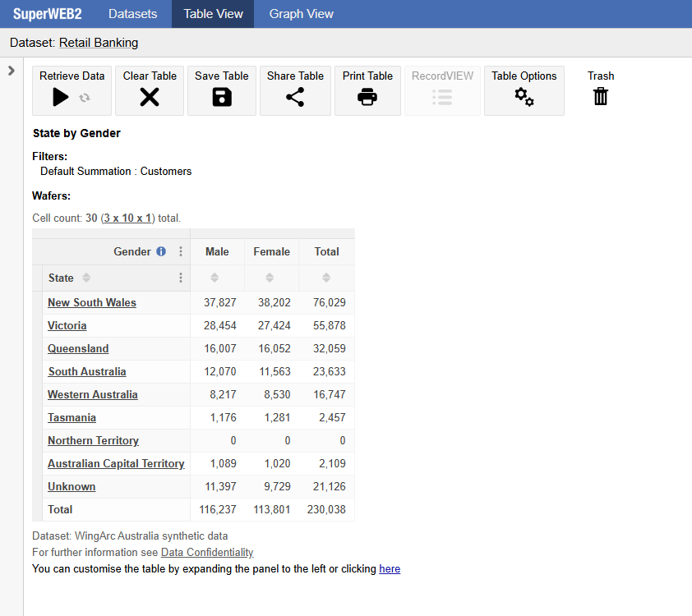692x616 pixels.
Task: Click the Trash bin icon
Action: coord(601,96)
